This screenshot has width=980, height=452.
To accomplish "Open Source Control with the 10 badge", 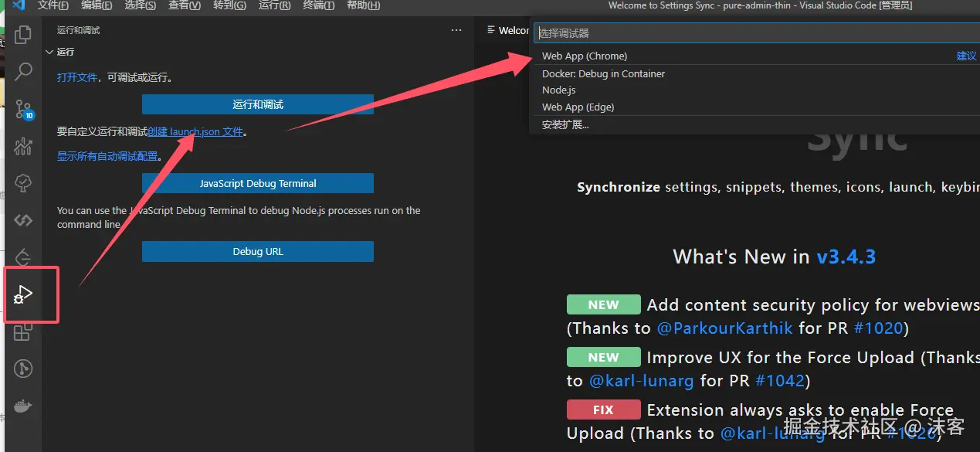I will pos(24,109).
